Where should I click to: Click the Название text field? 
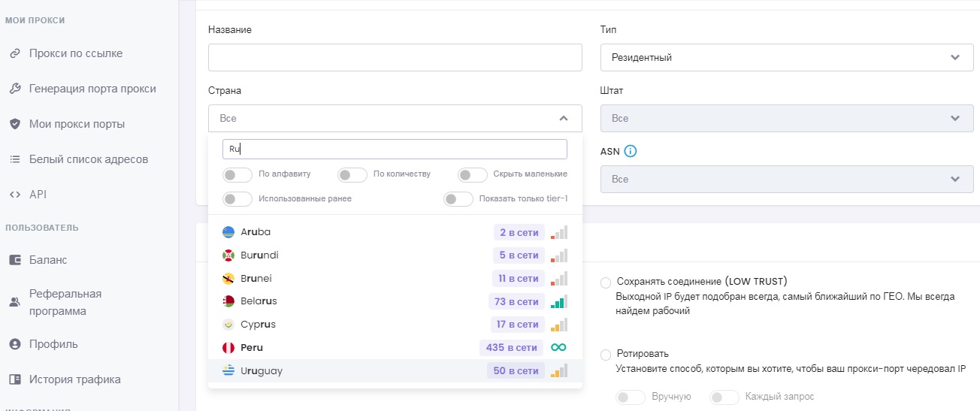[395, 57]
